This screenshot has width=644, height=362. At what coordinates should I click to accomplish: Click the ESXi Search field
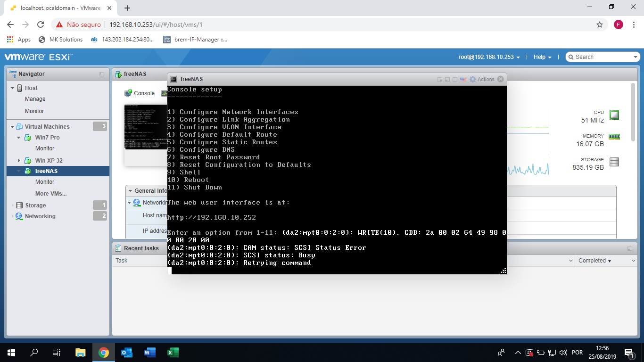click(x=603, y=57)
